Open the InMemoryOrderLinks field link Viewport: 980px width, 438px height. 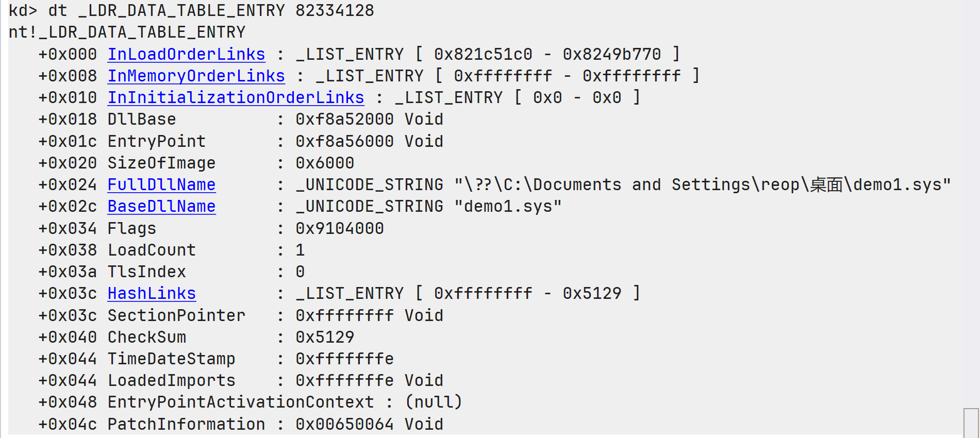click(x=196, y=76)
